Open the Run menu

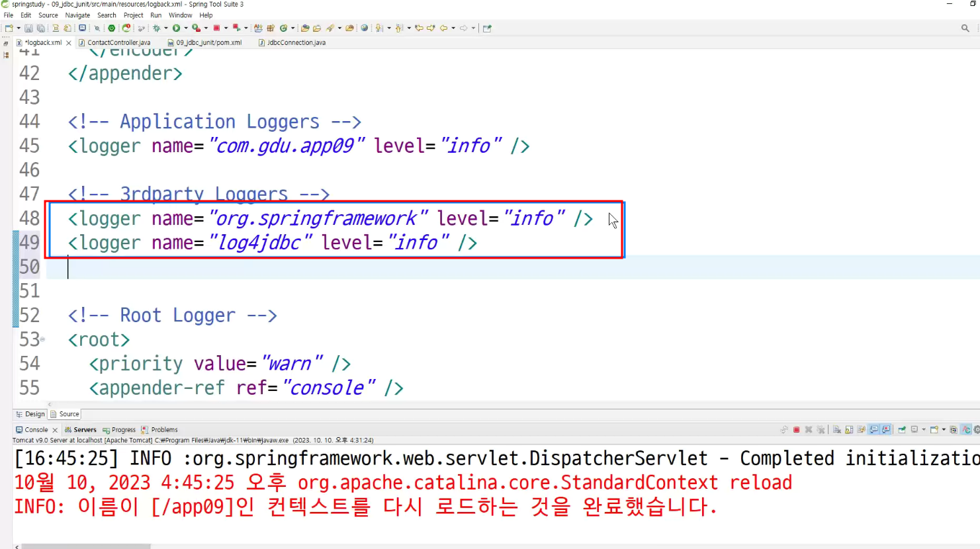click(156, 15)
